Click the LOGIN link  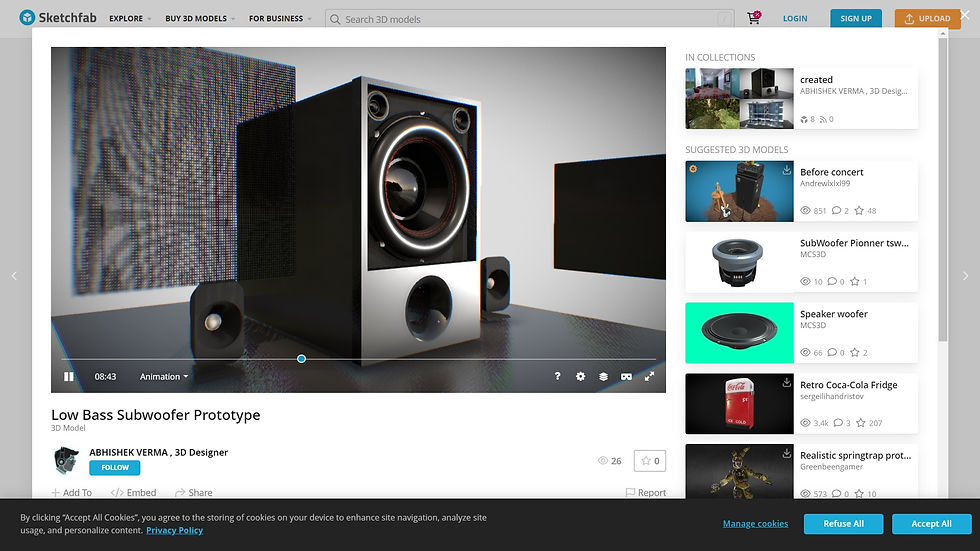pos(795,19)
